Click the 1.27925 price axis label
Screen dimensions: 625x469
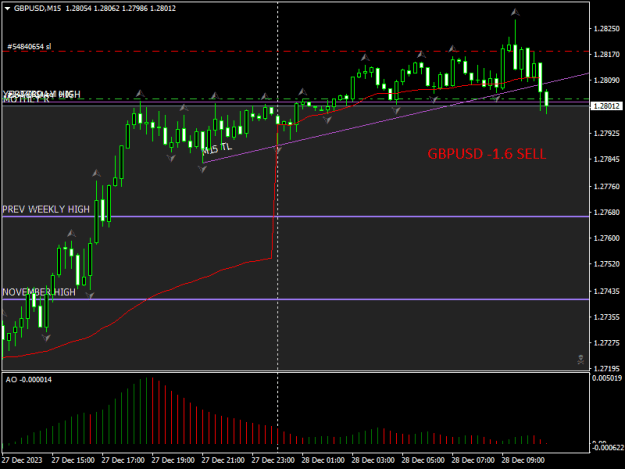(x=607, y=133)
